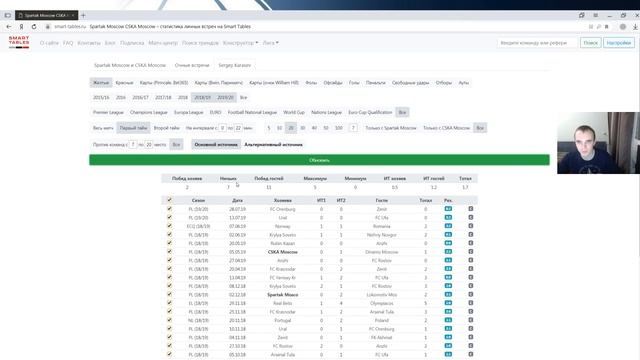Image resolution: width=640 pixels, height=360 pixels.
Task: Click the interval end minute field (22)
Action: point(238,128)
